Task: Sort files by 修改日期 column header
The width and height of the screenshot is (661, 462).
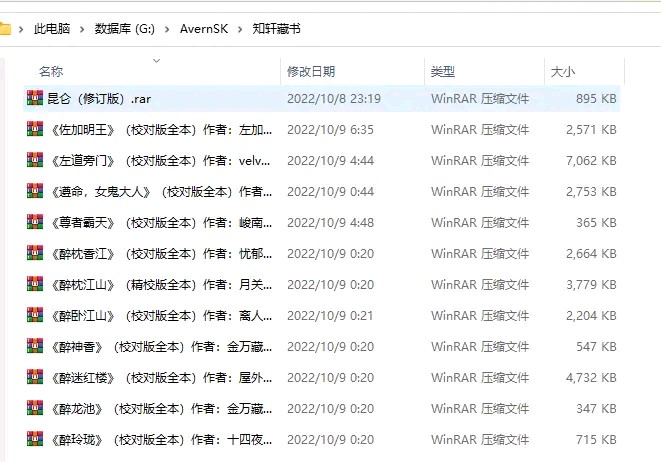Action: 311,72
